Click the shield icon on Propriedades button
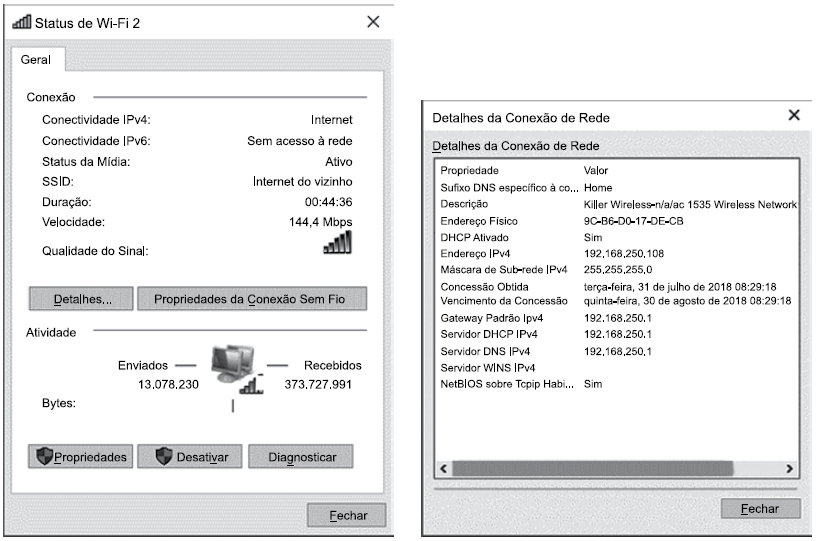Screen dimensions: 816x541 pos(43,457)
